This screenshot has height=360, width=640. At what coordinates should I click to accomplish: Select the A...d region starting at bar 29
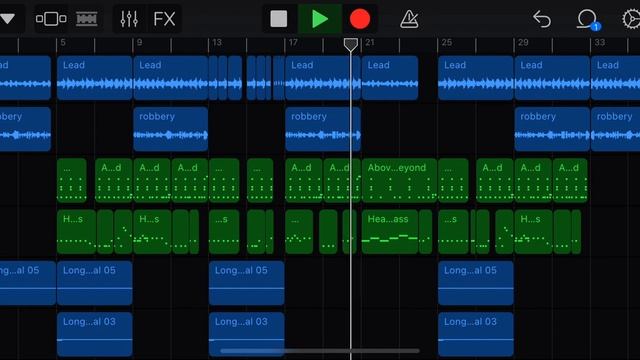click(533, 180)
